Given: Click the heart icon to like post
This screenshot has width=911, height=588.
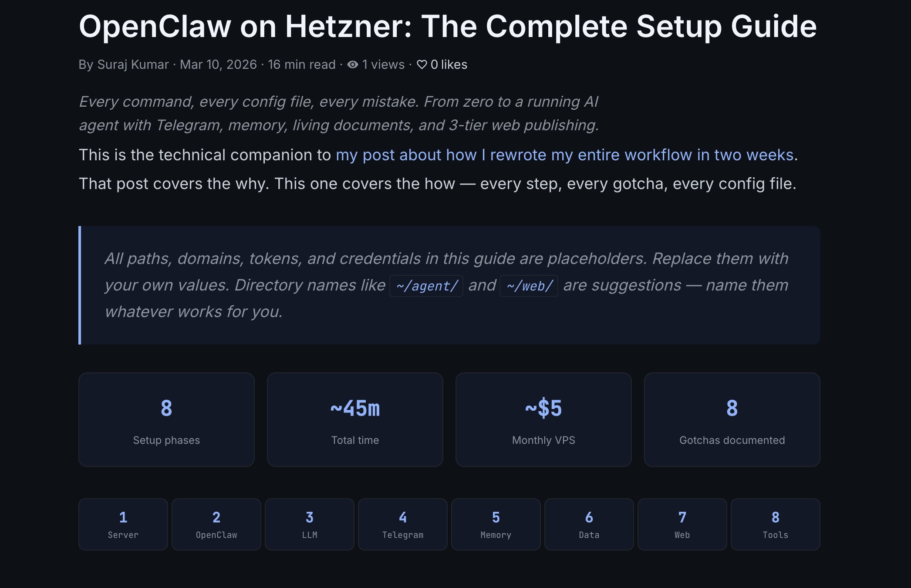Looking at the screenshot, I should point(422,65).
